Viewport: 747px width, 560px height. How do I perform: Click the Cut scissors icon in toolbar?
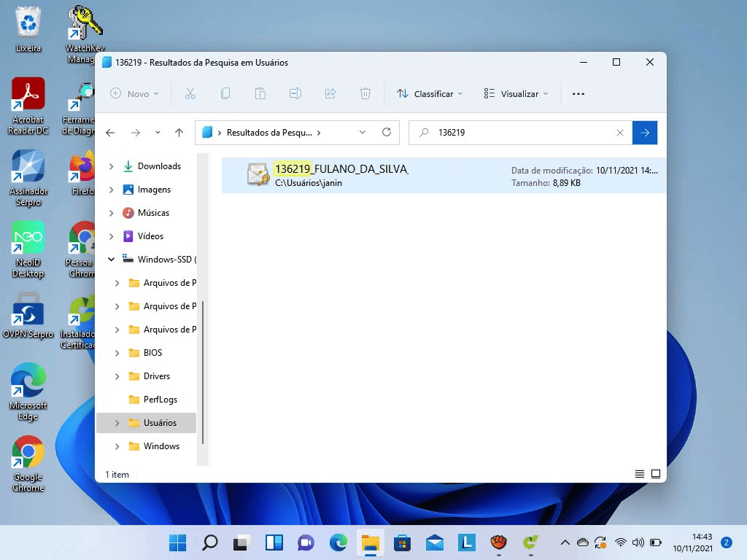tap(190, 93)
